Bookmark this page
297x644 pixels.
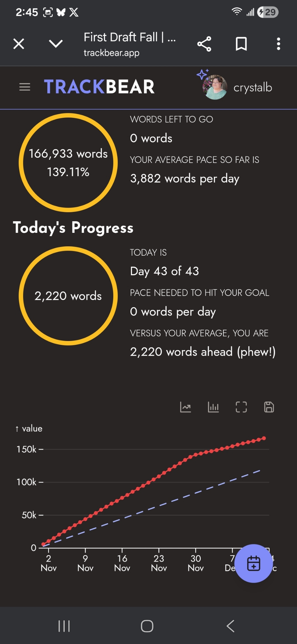[241, 44]
